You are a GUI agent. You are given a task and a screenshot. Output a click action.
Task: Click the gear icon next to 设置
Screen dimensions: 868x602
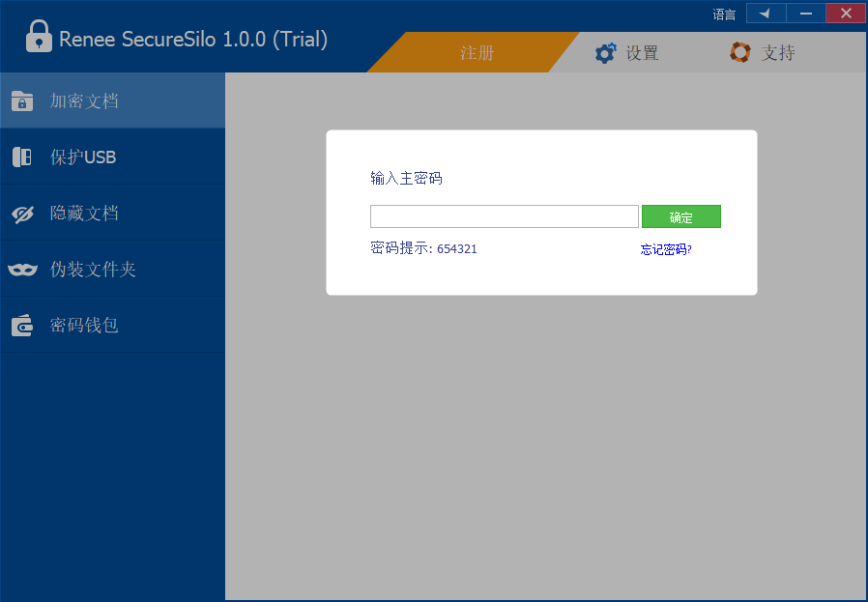tap(605, 53)
